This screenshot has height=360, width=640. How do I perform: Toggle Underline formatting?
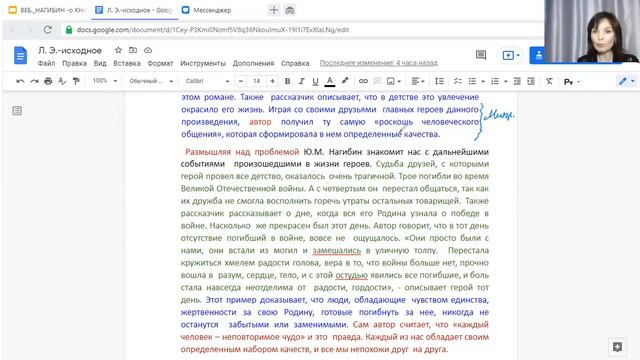pos(315,81)
